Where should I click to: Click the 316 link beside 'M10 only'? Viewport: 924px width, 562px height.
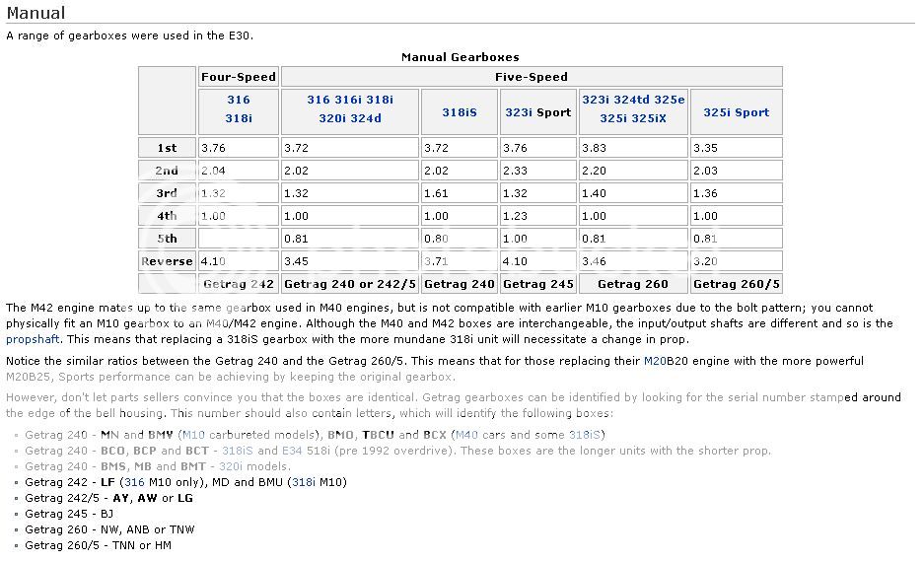pyautogui.click(x=134, y=482)
